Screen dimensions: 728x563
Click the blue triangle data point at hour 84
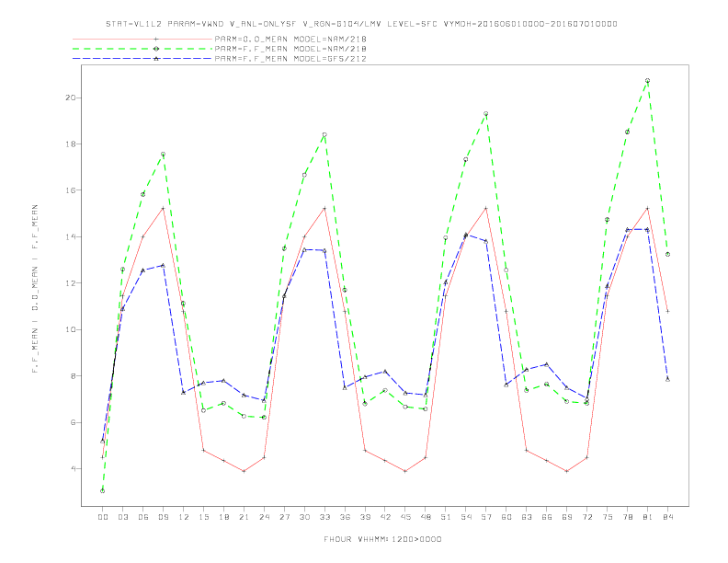coord(667,380)
